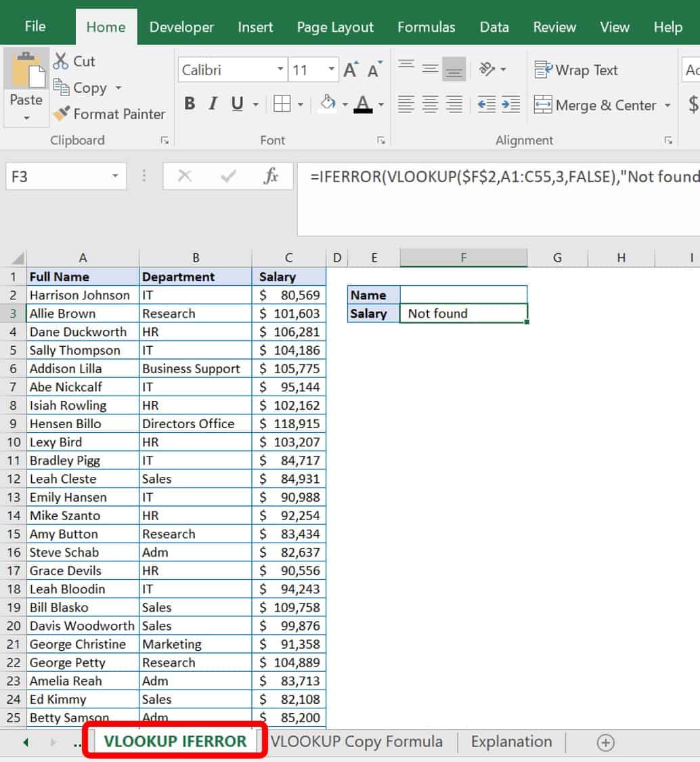
Task: Switch to the Formulas ribbon tab
Action: 426,27
